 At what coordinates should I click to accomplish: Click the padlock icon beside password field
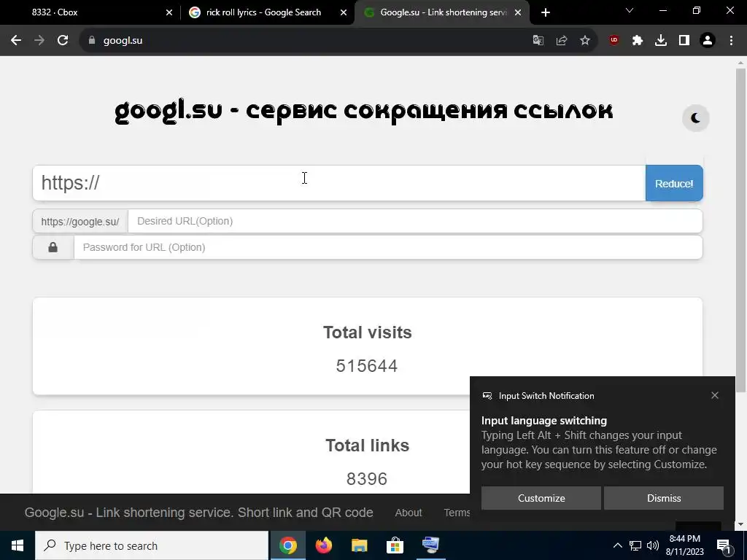point(53,247)
